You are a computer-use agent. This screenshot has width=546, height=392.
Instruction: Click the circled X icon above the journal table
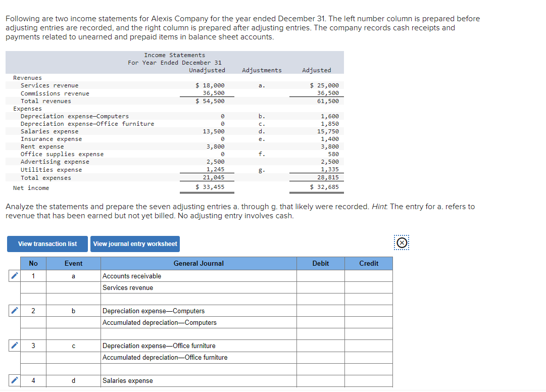point(402,242)
